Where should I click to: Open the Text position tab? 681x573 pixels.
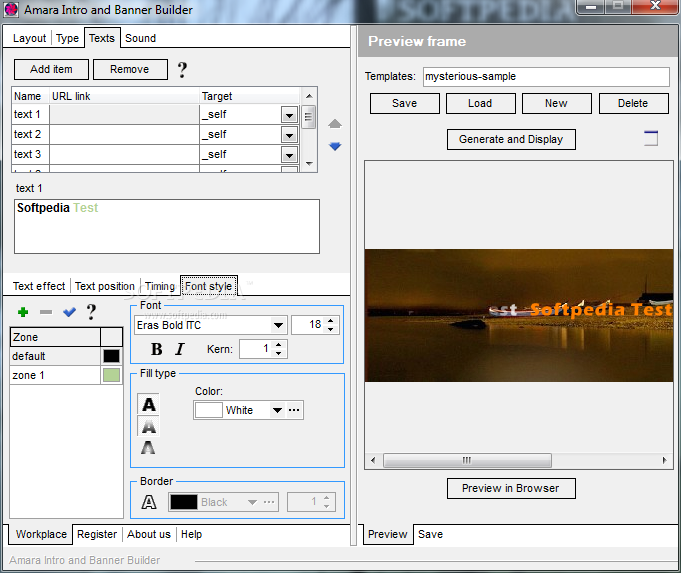(x=105, y=286)
